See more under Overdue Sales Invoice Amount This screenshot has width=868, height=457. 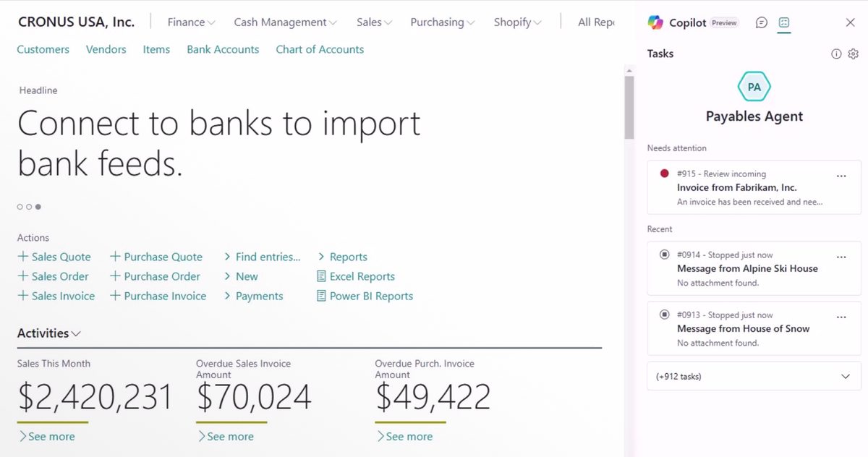click(226, 436)
